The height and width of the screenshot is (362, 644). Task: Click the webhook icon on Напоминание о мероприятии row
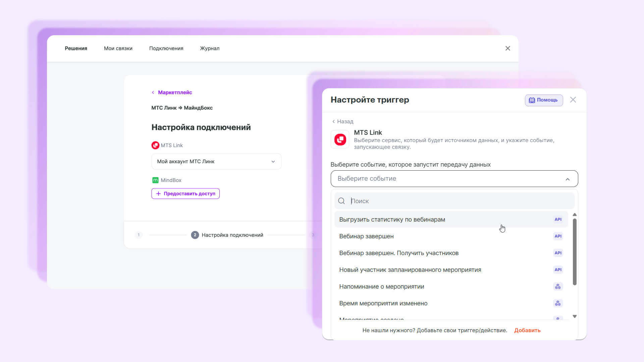coord(558,287)
